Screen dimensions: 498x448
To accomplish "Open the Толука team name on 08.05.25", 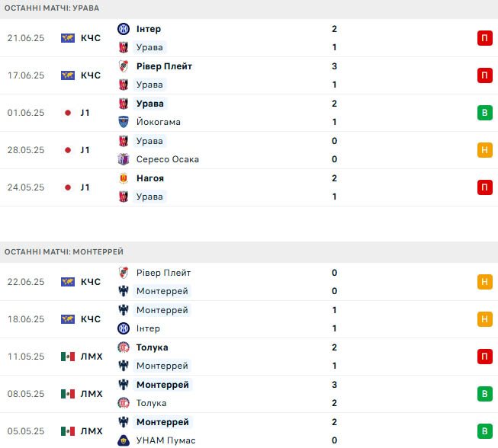I will pos(151,403).
